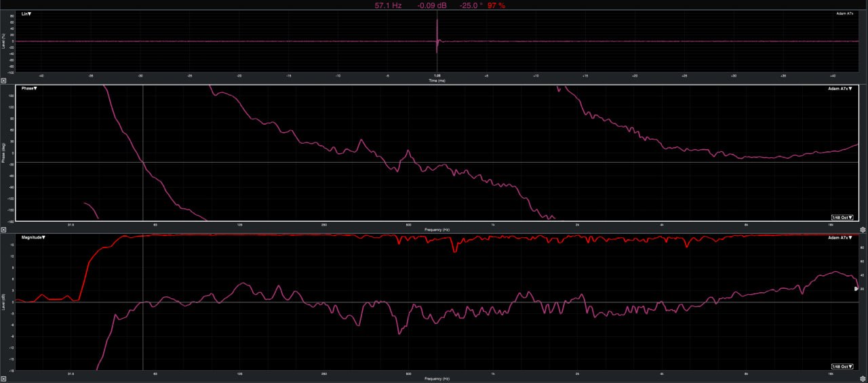Open Adam A7x source dropdown in Magnitude plot
This screenshot has width=868, height=383.
[840, 238]
